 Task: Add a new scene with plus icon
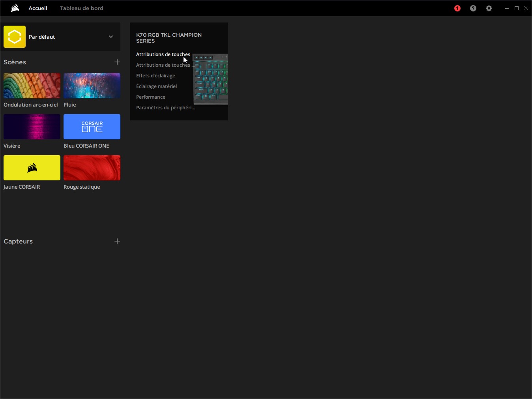tap(117, 62)
